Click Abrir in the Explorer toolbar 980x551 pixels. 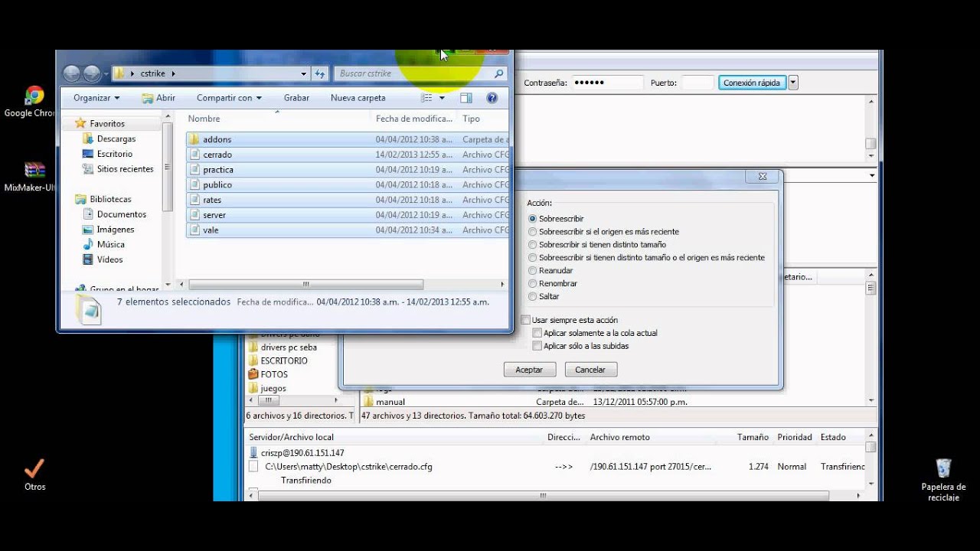pyautogui.click(x=158, y=98)
